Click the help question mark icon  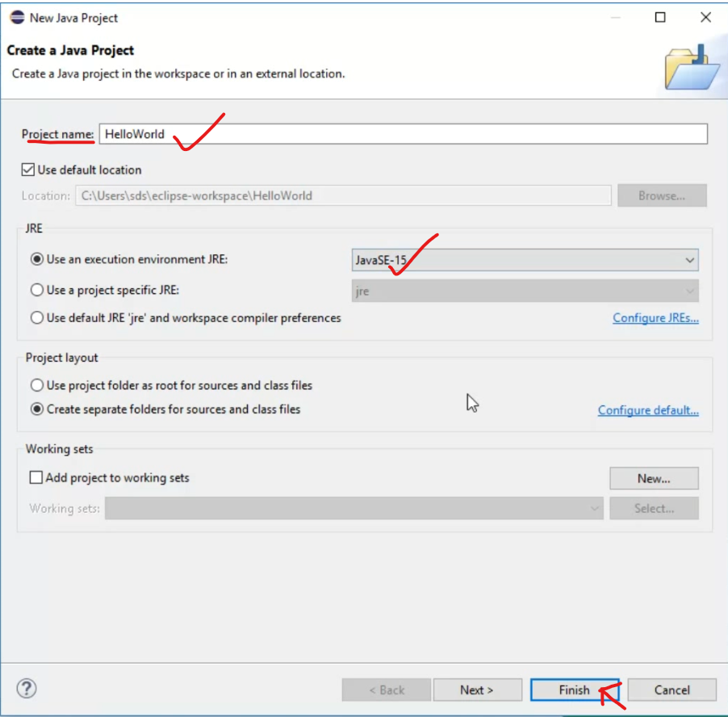click(27, 689)
